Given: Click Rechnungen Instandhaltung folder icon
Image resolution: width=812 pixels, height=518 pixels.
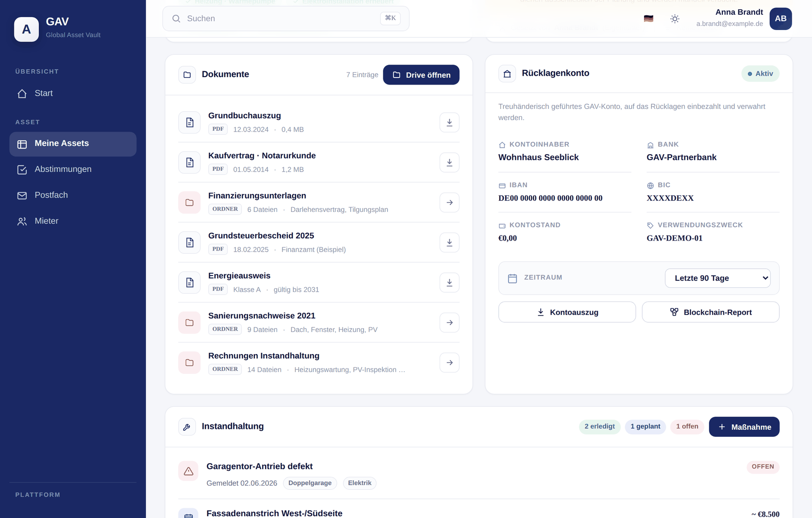Looking at the screenshot, I should [190, 362].
